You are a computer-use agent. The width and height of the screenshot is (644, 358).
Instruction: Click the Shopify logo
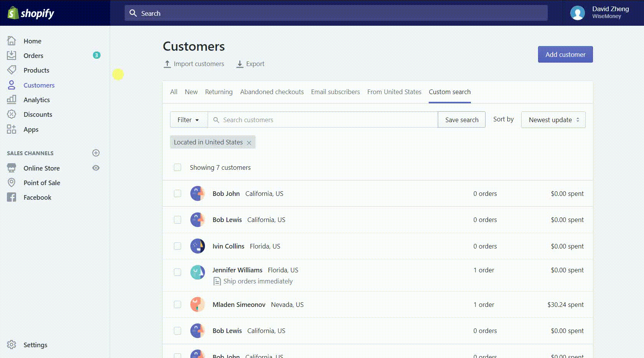coord(31,13)
